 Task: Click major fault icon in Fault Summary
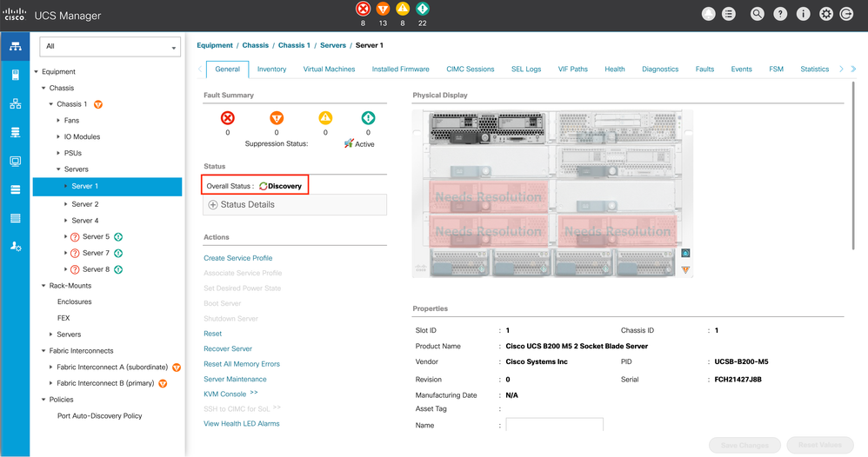pyautogui.click(x=277, y=118)
